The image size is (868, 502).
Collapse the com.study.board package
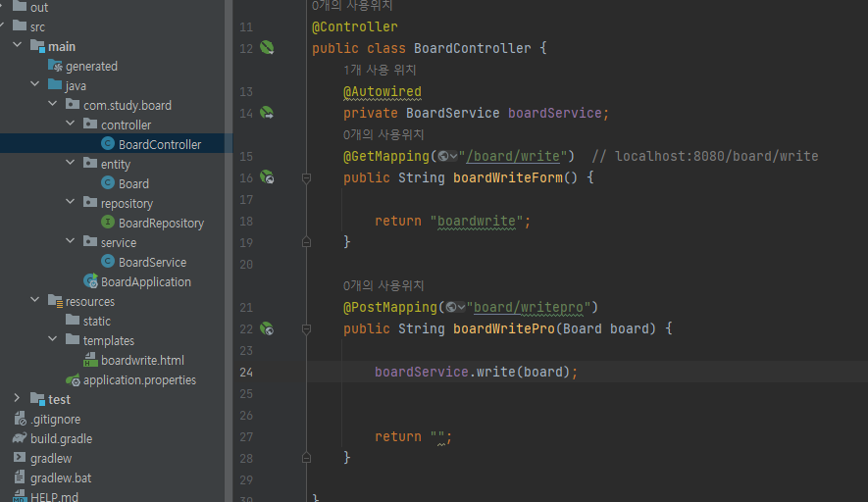click(x=53, y=104)
